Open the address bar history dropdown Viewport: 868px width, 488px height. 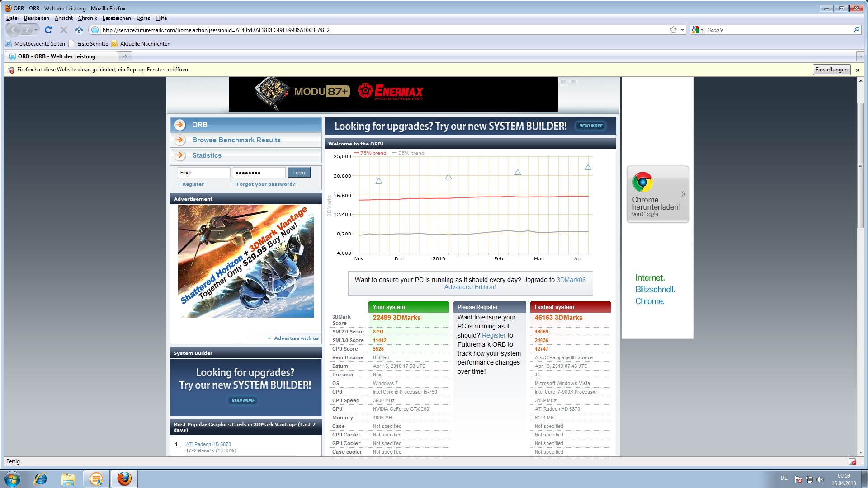click(x=682, y=30)
